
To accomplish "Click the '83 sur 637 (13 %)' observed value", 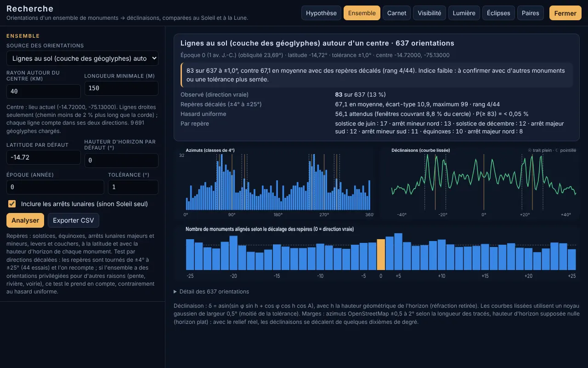I will [x=362, y=95].
